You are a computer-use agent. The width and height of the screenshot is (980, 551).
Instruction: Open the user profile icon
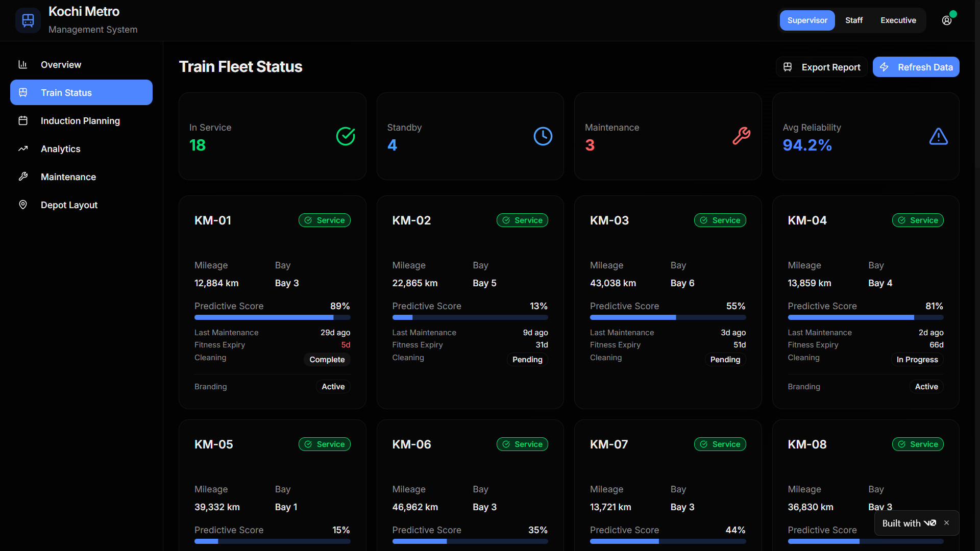[946, 20]
